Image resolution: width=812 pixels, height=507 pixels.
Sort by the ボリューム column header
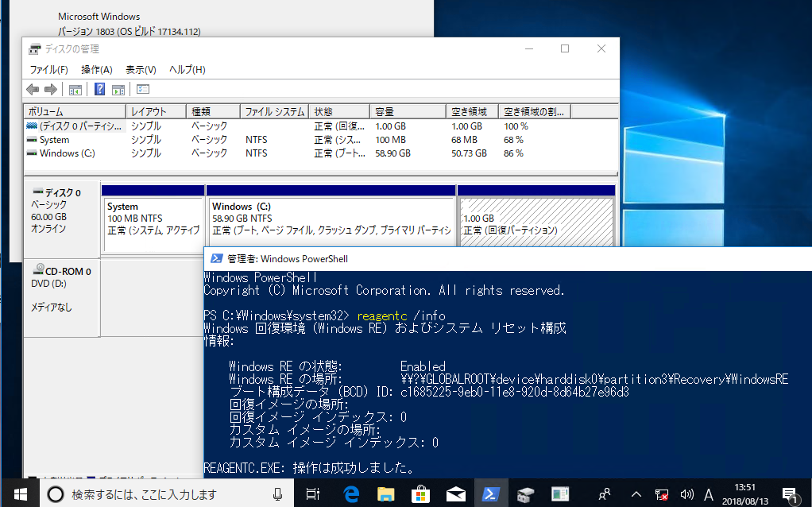coord(75,111)
